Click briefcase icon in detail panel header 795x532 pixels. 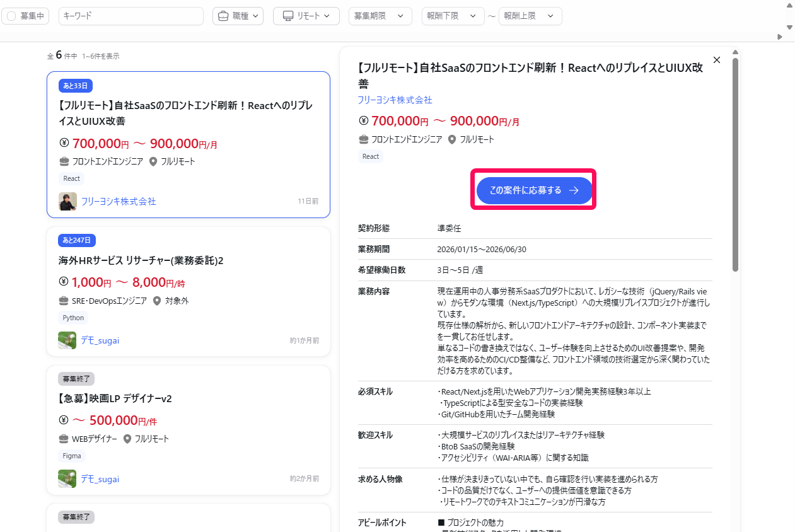[363, 139]
